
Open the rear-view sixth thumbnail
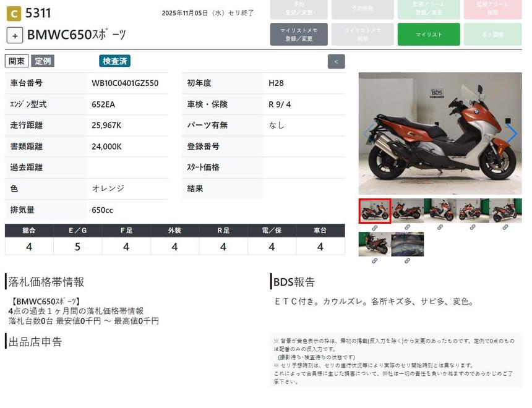pyautogui.click(x=375, y=244)
